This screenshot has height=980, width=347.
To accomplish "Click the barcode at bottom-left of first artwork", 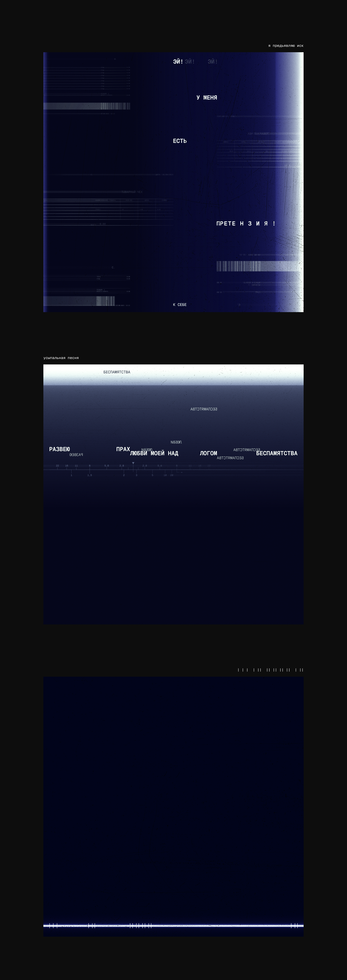I will 105,301.
